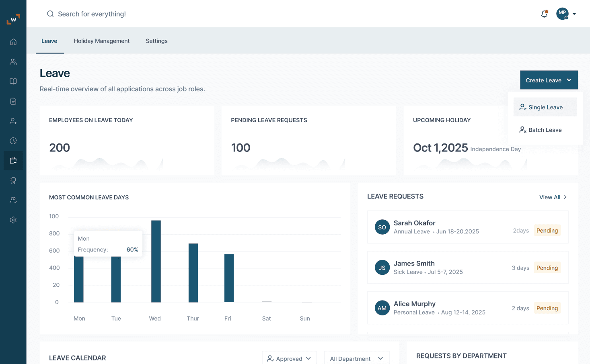
Task: Open the search magnifier icon
Action: [x=50, y=13]
